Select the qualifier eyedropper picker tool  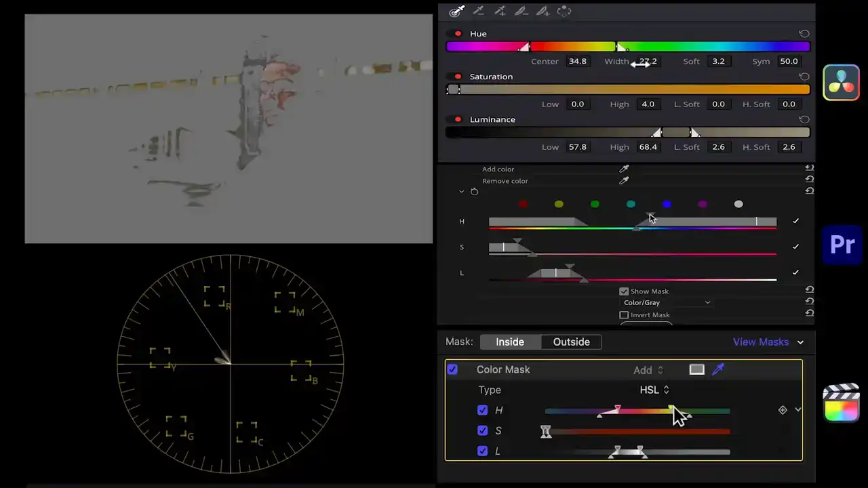tap(456, 12)
